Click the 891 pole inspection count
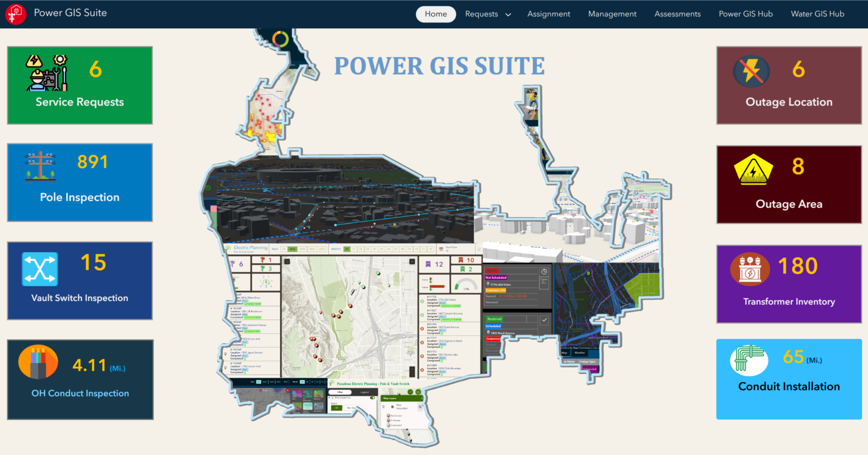868x455 pixels. (93, 162)
